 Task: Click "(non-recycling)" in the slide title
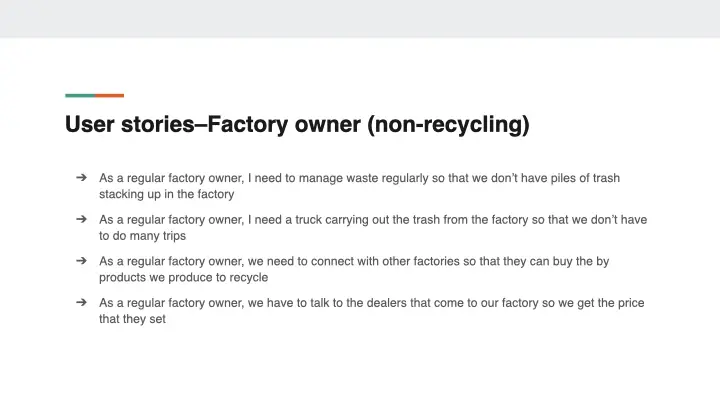448,125
